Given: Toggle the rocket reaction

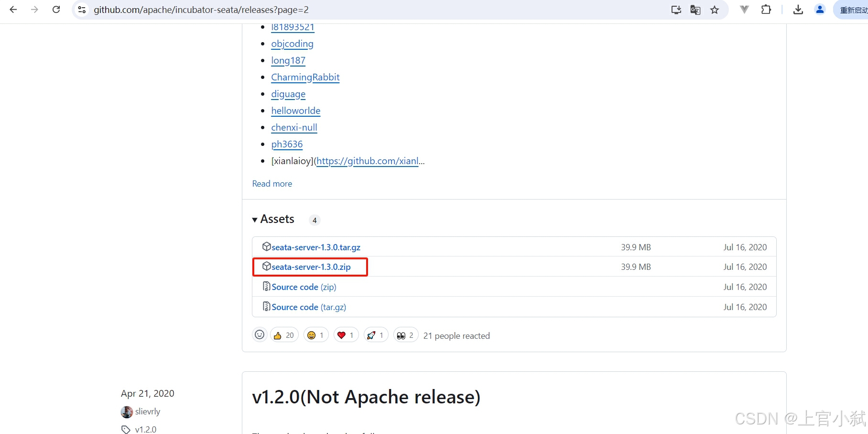Looking at the screenshot, I should (376, 335).
